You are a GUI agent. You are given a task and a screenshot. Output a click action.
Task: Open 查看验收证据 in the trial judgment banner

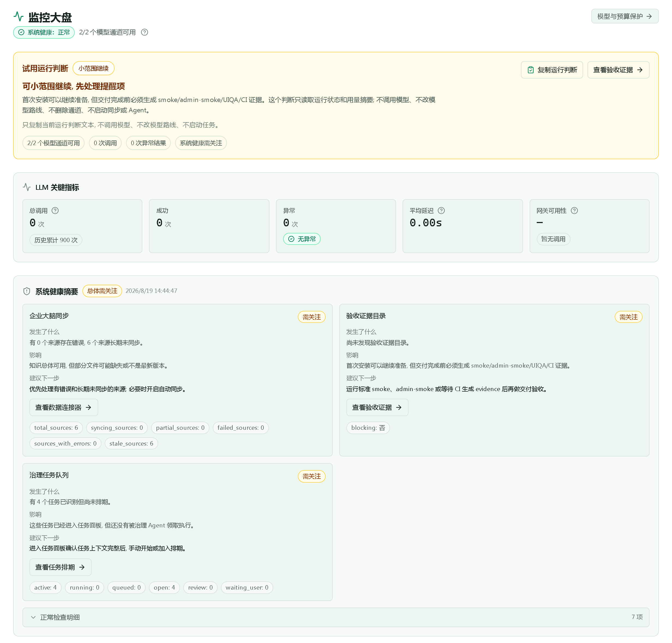[618, 70]
